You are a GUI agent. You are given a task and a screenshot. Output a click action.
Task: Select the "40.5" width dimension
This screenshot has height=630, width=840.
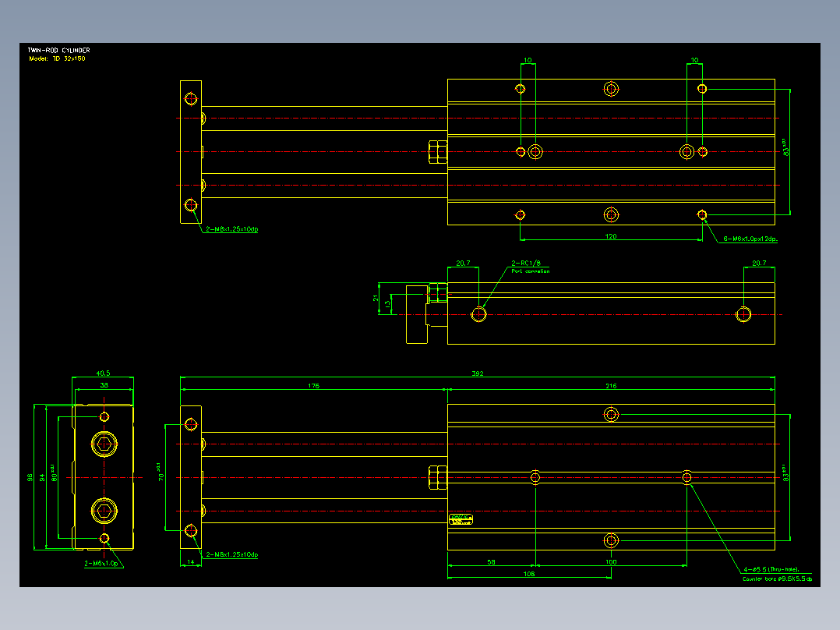click(x=103, y=373)
